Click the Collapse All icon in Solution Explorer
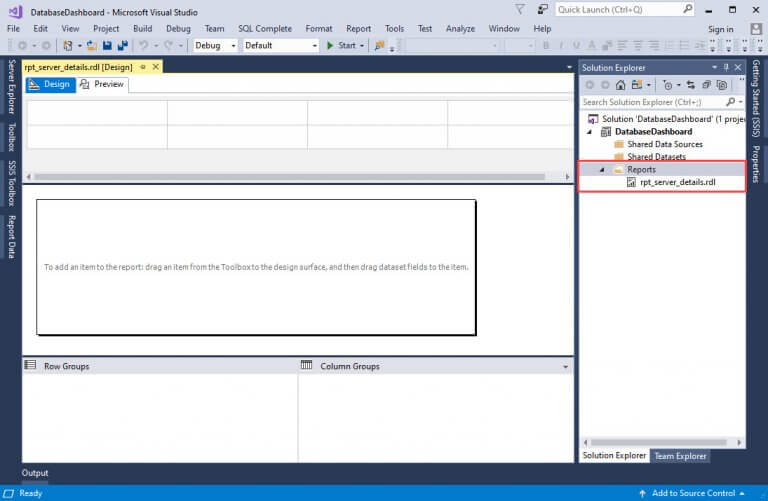768x501 pixels. coord(706,85)
